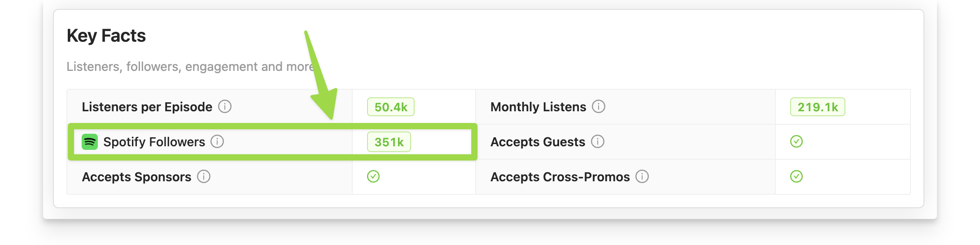Select the Spotify Followers label text
This screenshot has width=980, height=245.
point(154,142)
